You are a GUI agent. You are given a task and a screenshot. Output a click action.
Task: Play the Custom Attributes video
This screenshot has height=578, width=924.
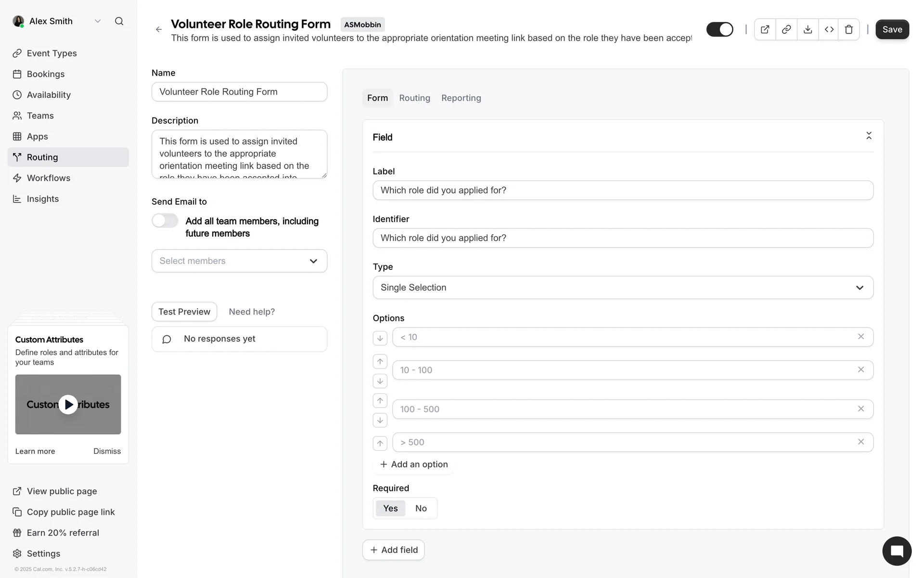68,405
